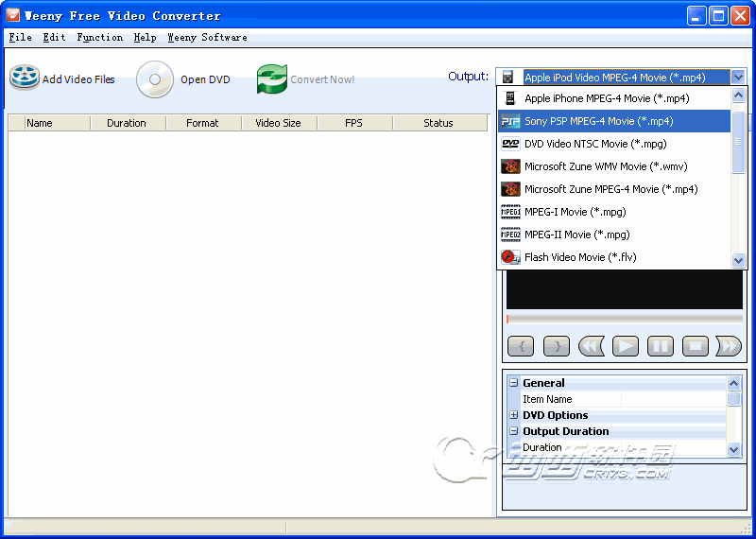Click the FPS column header
The image size is (756, 539).
tap(355, 123)
